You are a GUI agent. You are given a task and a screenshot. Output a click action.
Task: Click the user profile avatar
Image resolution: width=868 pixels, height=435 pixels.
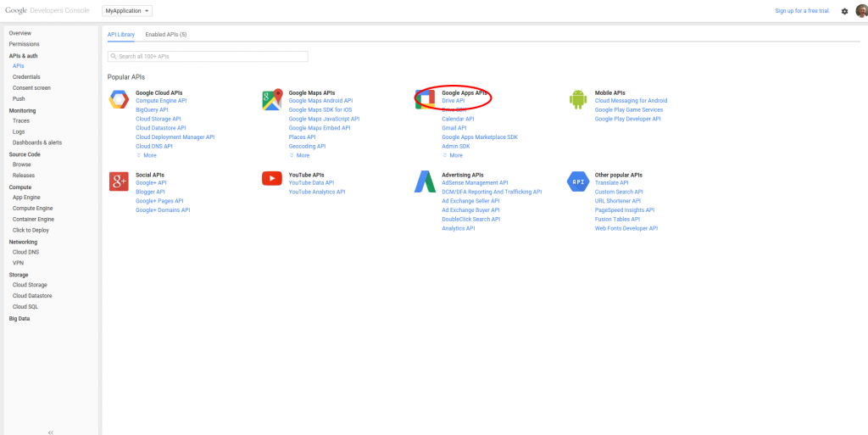860,11
